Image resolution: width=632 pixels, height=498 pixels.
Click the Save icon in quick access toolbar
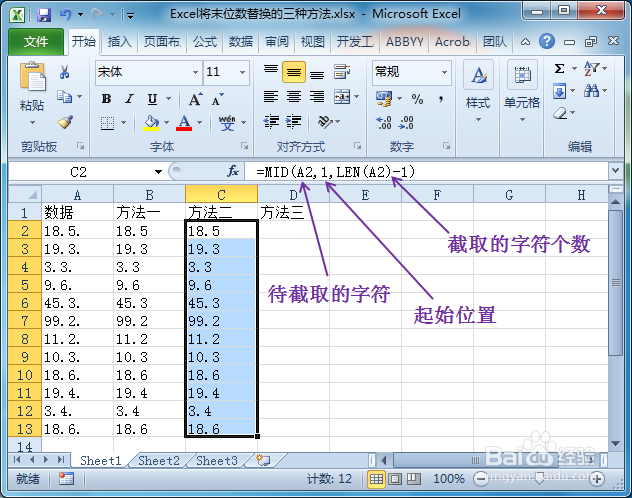tap(44, 15)
